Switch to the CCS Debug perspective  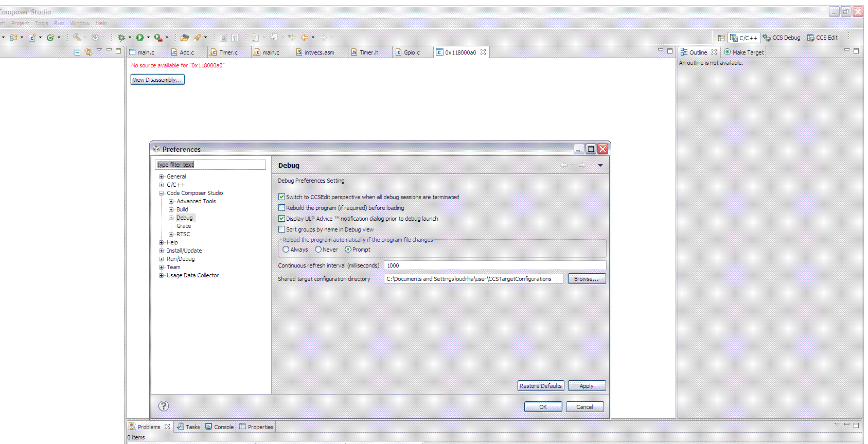click(782, 38)
